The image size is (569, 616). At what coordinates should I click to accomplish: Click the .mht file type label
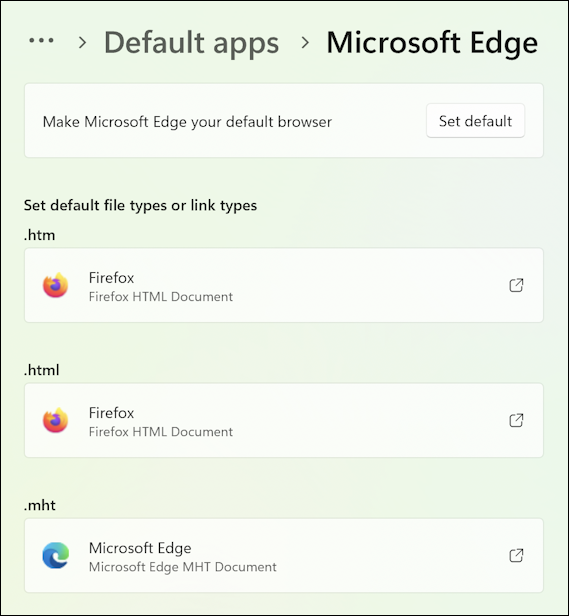coord(40,505)
